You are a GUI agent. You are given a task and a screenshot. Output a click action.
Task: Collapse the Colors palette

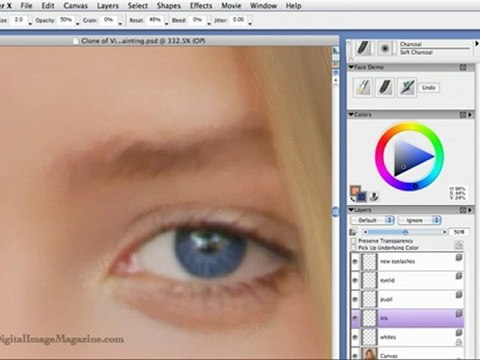coord(351,115)
